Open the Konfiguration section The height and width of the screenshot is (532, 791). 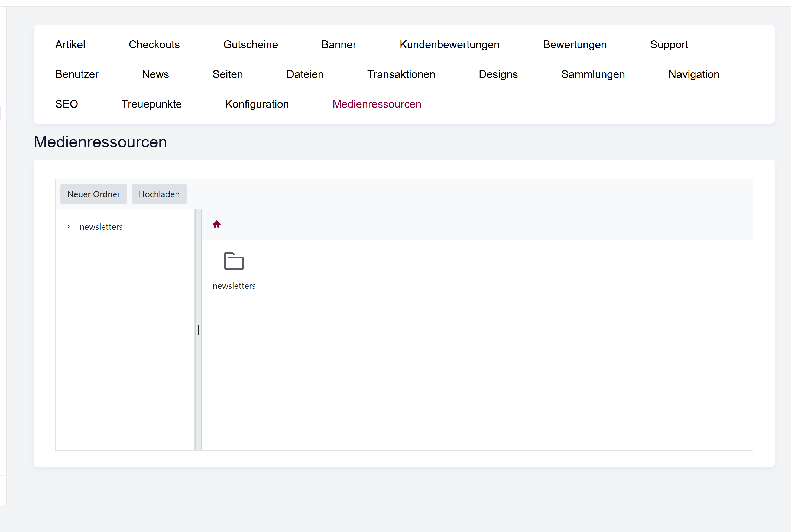click(257, 104)
